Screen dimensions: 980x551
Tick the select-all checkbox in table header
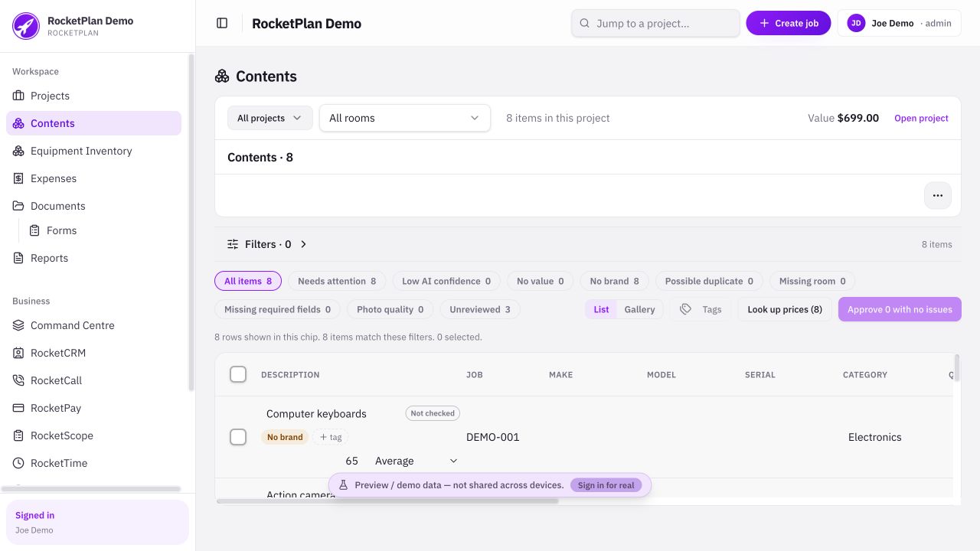coord(238,374)
